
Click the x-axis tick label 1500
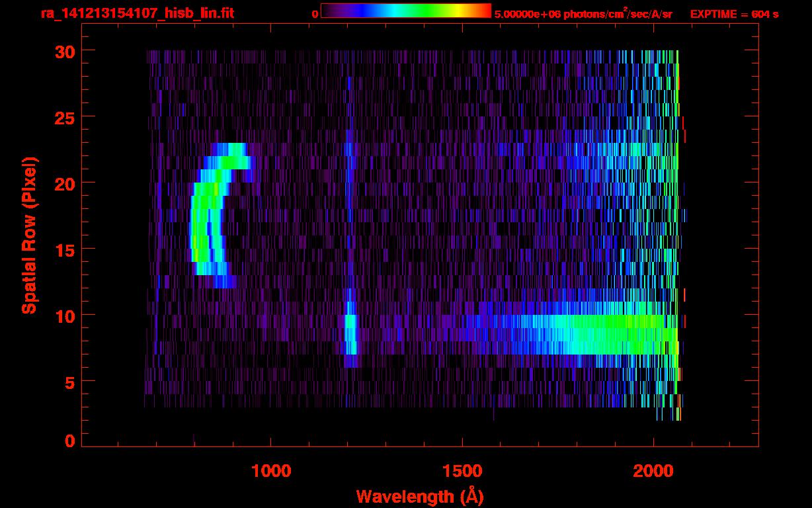(x=462, y=471)
